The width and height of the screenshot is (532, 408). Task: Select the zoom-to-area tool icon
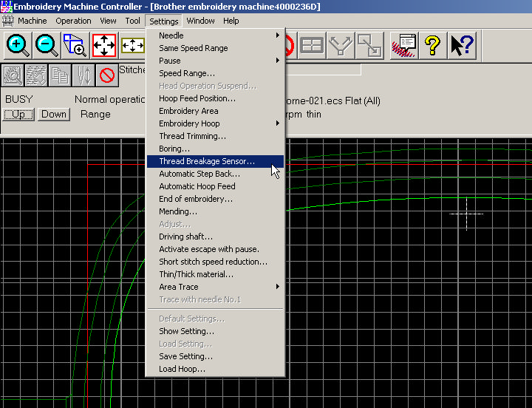[x=75, y=46]
